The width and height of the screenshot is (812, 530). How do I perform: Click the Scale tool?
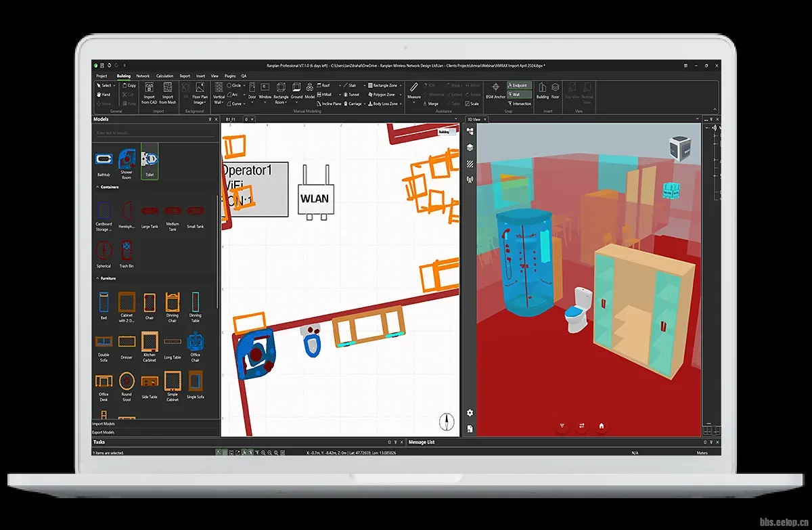point(472,104)
